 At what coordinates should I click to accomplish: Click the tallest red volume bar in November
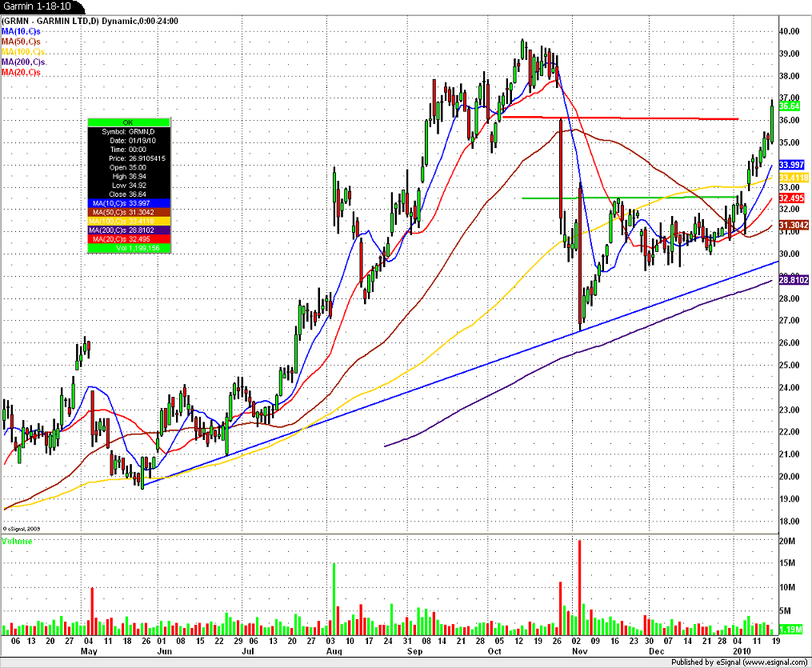click(579, 588)
